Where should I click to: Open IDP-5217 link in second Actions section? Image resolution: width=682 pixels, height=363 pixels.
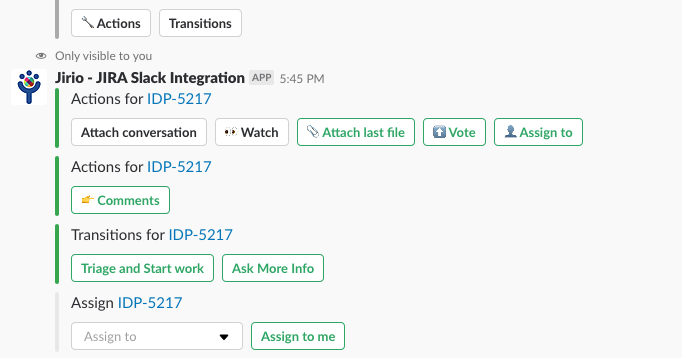pos(179,167)
